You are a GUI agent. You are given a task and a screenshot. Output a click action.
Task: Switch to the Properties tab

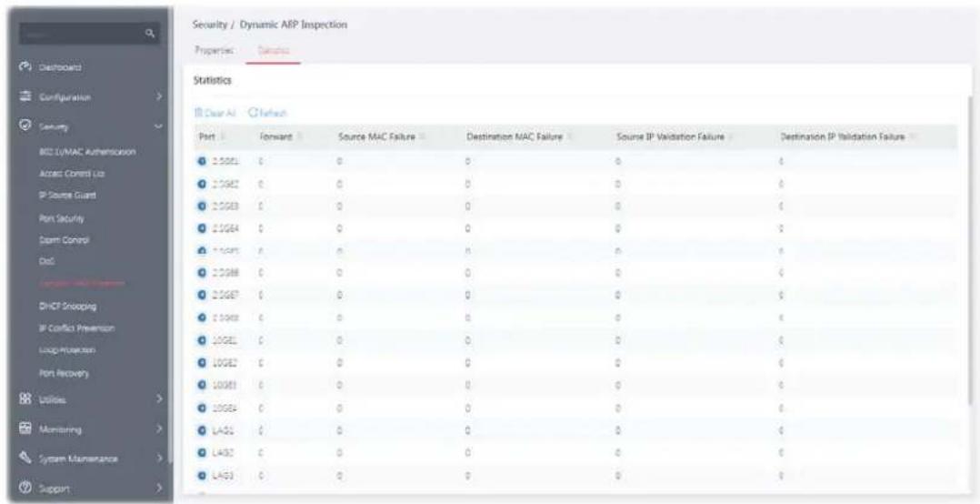(215, 50)
